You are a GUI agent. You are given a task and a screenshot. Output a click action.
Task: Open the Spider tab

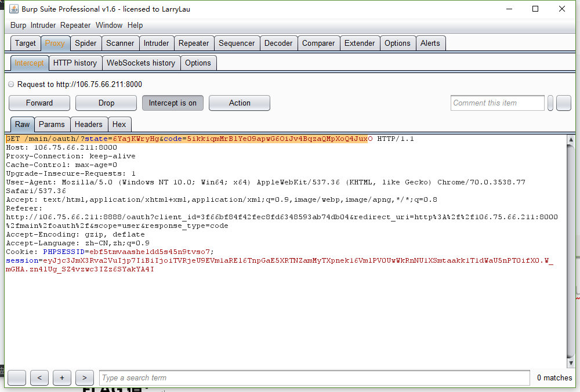pyautogui.click(x=85, y=43)
